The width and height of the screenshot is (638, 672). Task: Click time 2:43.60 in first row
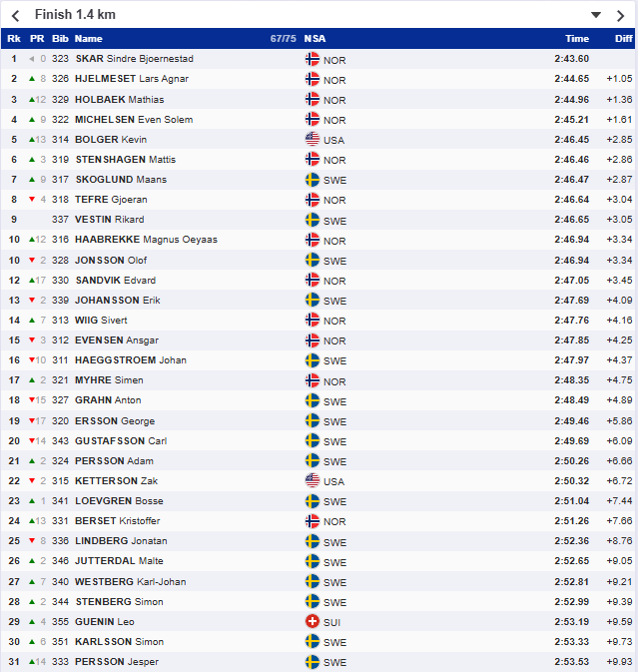pyautogui.click(x=571, y=59)
